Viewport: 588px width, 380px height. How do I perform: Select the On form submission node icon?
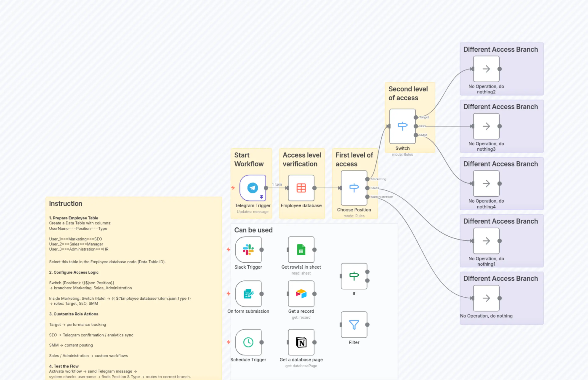pos(248,294)
